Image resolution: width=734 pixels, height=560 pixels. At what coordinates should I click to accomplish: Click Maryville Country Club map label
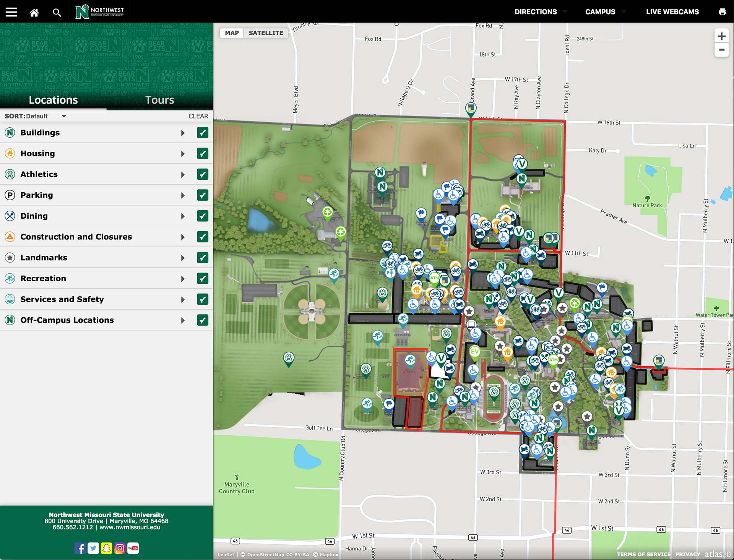237,488
